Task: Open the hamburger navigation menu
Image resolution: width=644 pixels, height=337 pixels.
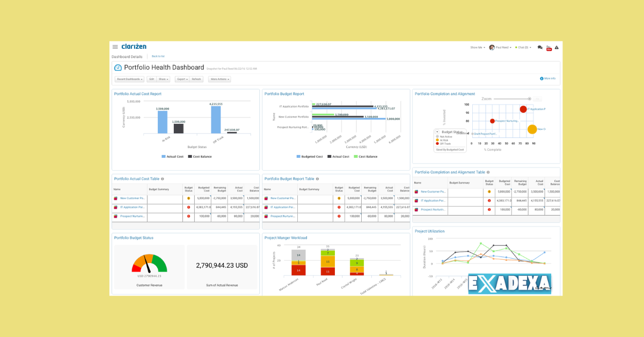Action: [115, 47]
